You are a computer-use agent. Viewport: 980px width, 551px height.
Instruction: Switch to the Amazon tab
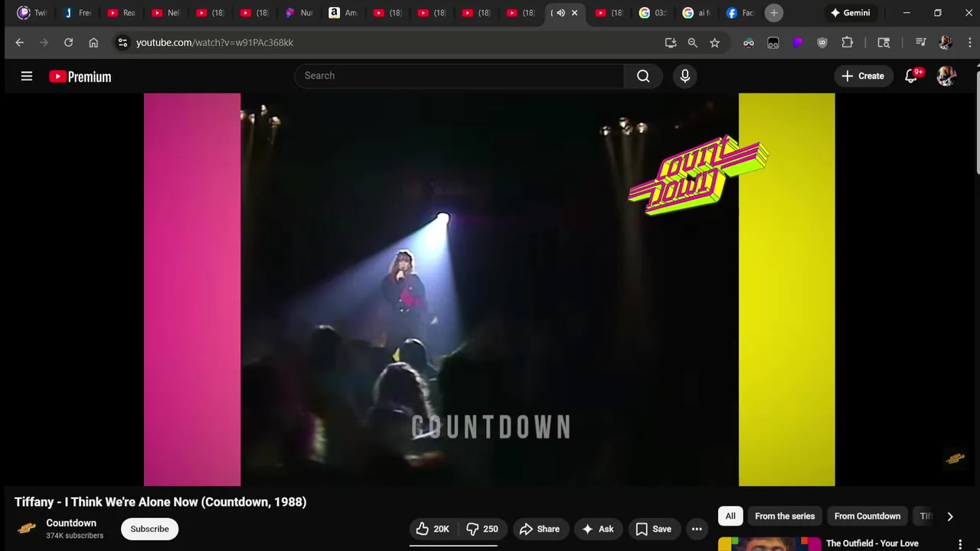click(343, 13)
